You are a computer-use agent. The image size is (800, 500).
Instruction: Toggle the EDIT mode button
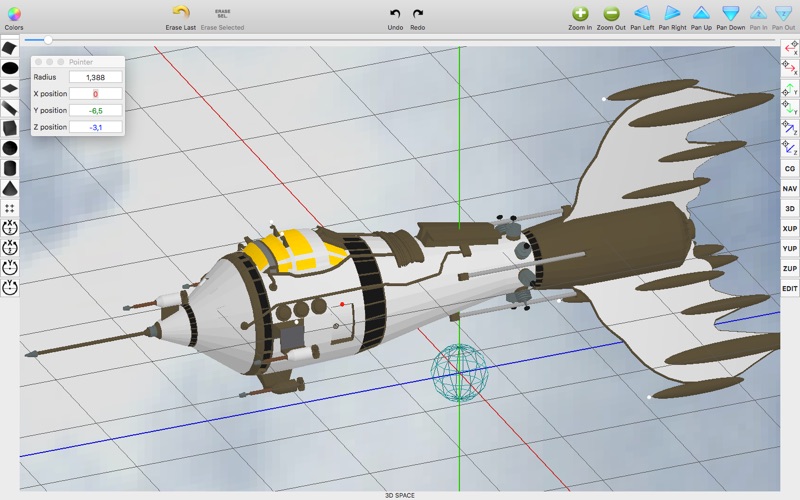[x=790, y=288]
